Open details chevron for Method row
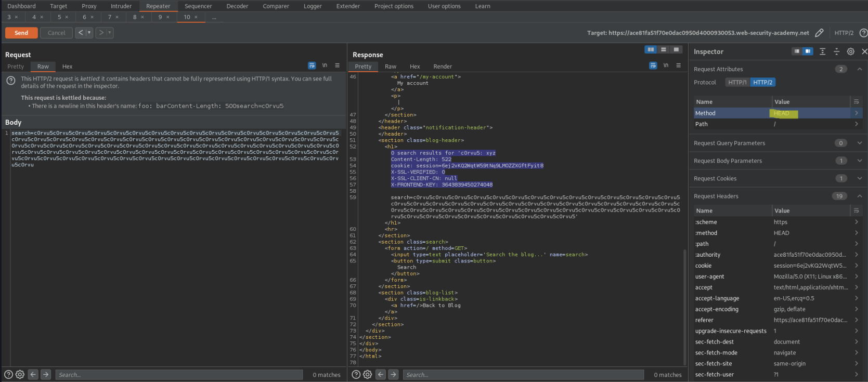Image resolution: width=868 pixels, height=382 pixels. coord(856,113)
